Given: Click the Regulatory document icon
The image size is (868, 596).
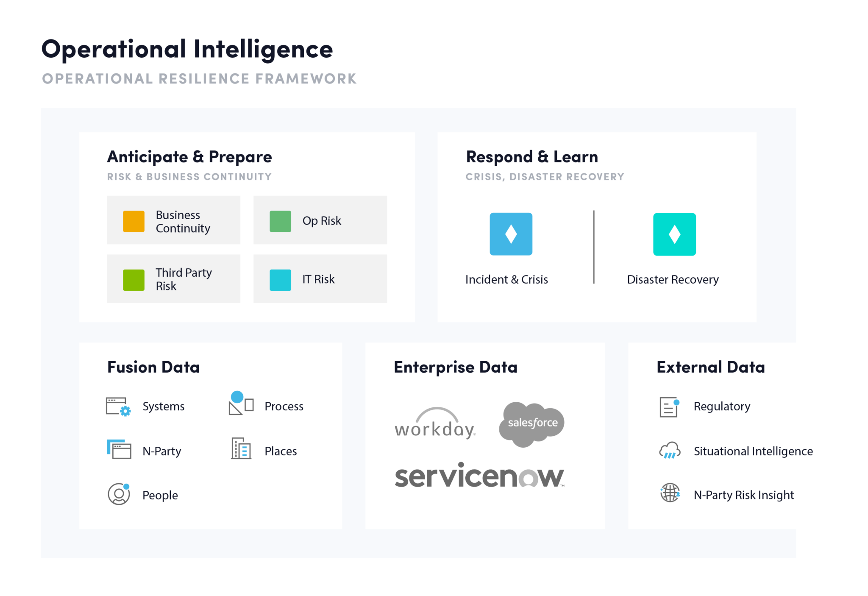Looking at the screenshot, I should [x=669, y=407].
